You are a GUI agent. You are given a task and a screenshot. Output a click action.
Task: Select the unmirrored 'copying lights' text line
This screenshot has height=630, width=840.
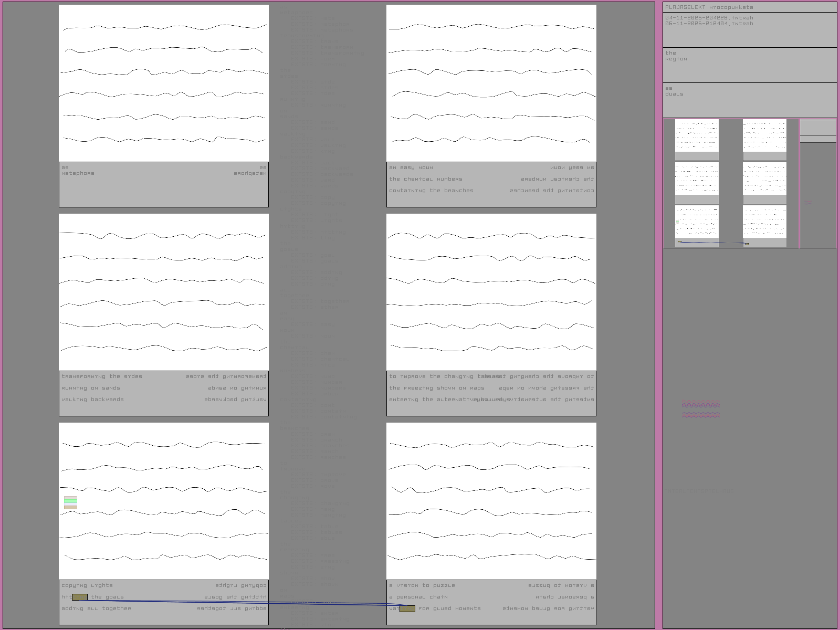(x=87, y=586)
